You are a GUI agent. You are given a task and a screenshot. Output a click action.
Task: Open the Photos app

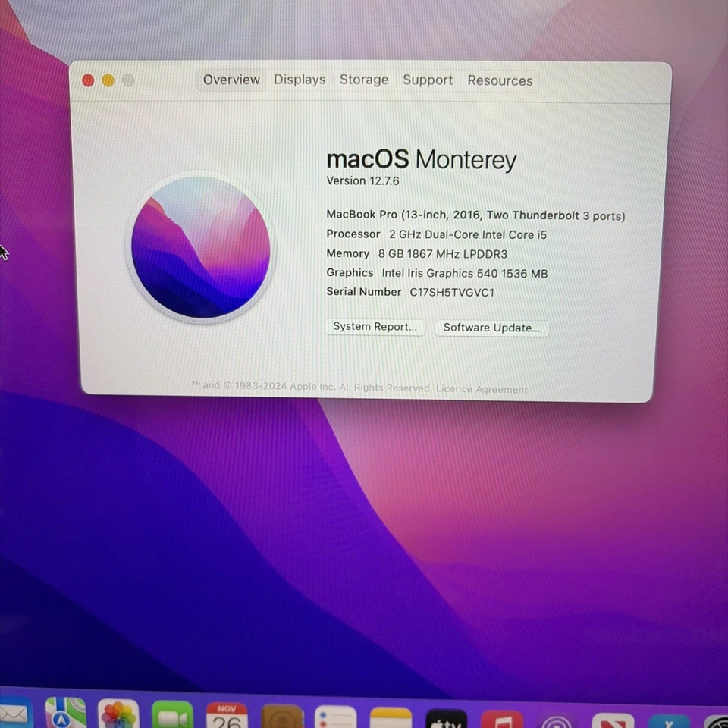point(118,717)
